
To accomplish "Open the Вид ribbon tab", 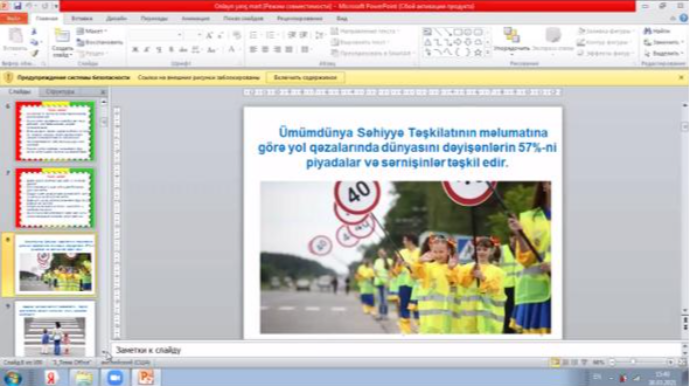I will pyautogui.click(x=342, y=18).
